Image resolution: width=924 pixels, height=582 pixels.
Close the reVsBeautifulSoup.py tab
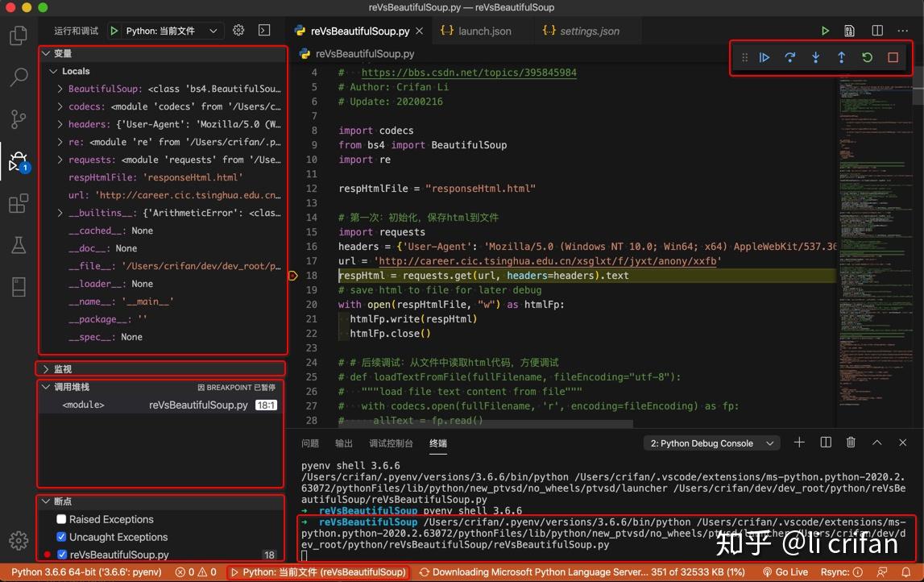[x=419, y=31]
